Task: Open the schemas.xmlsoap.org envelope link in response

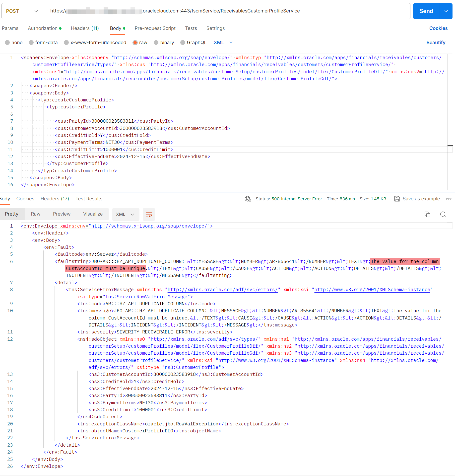Action: [x=149, y=226]
